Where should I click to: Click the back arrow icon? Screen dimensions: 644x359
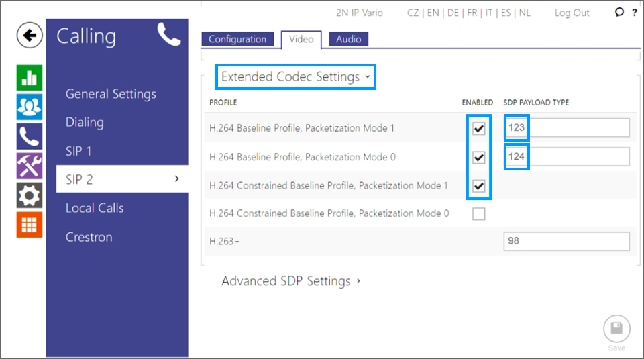tap(30, 36)
